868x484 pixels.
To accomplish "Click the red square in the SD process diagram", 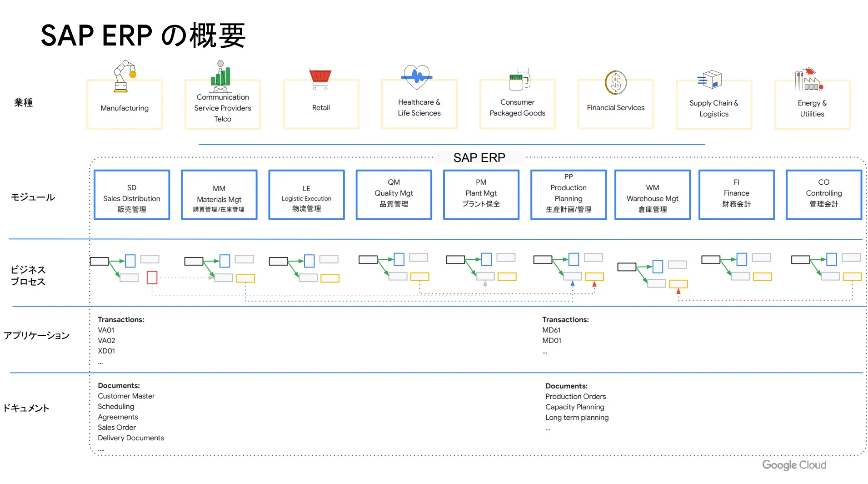I will tap(152, 277).
